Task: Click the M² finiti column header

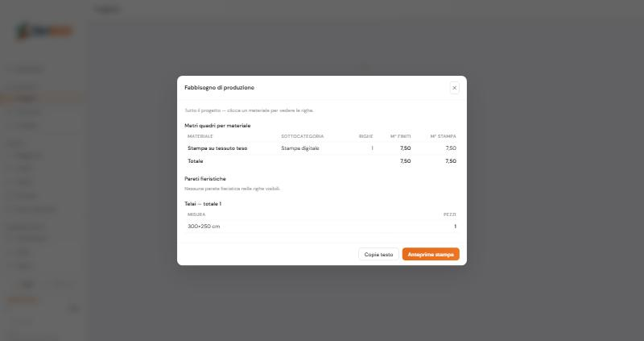Action: (400, 136)
